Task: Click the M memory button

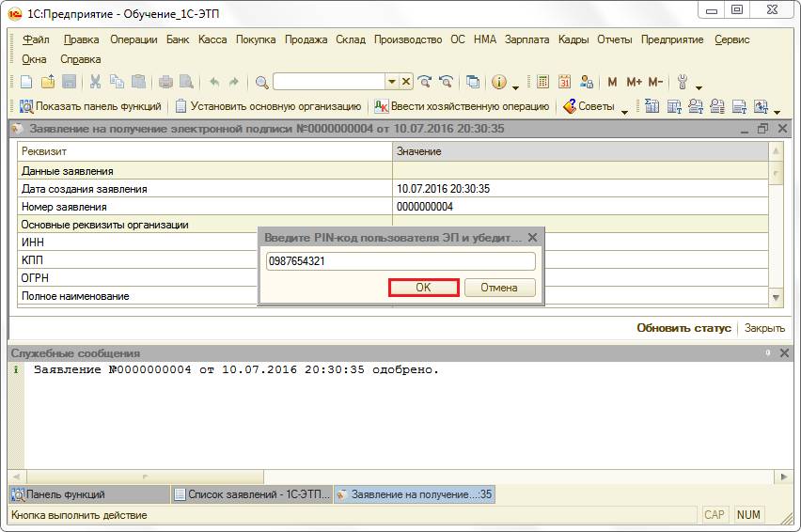Action: pyautogui.click(x=612, y=82)
